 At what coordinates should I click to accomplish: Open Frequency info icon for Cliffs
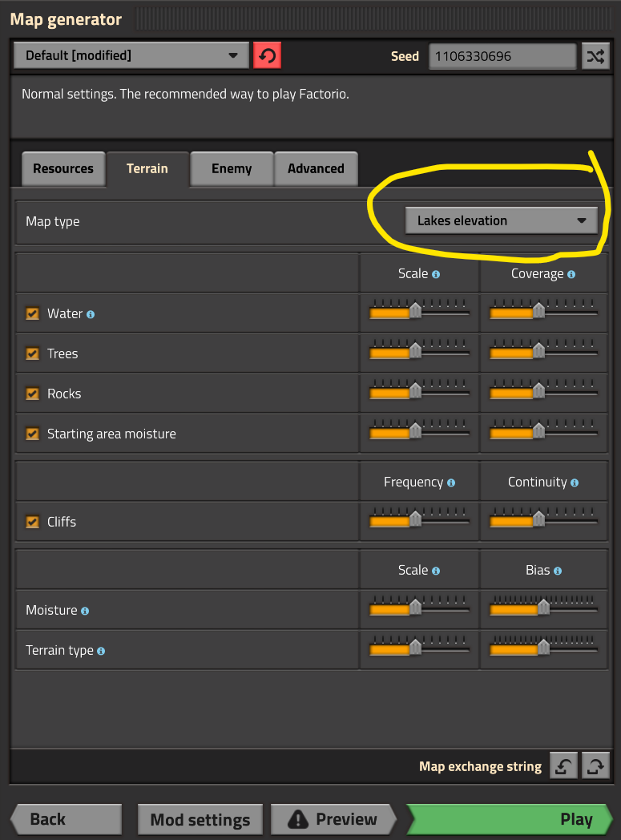451,483
